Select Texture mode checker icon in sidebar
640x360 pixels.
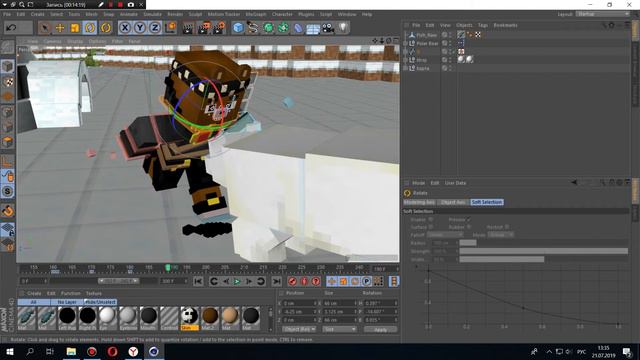[8, 82]
